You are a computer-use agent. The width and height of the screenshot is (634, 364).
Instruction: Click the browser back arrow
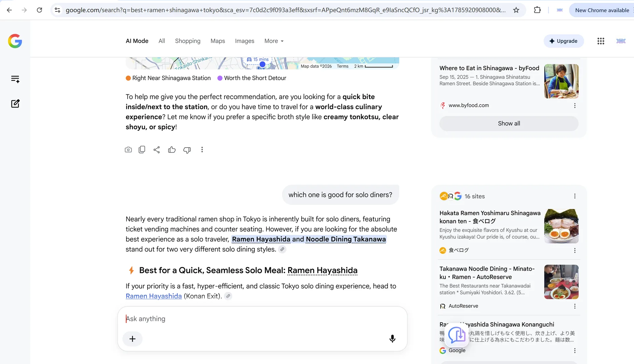(x=9, y=10)
